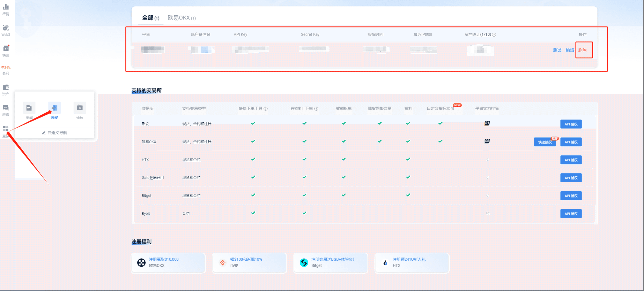Viewport: 644px width, 291px height.
Task: Click the Bitget logo in 注册福利 card
Action: pos(304,262)
